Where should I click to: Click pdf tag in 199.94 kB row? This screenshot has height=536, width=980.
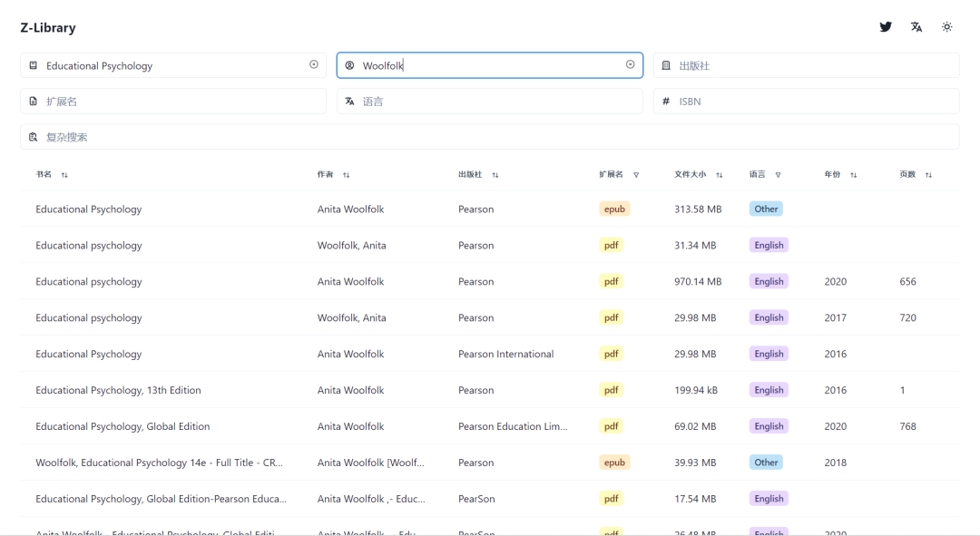tap(611, 390)
